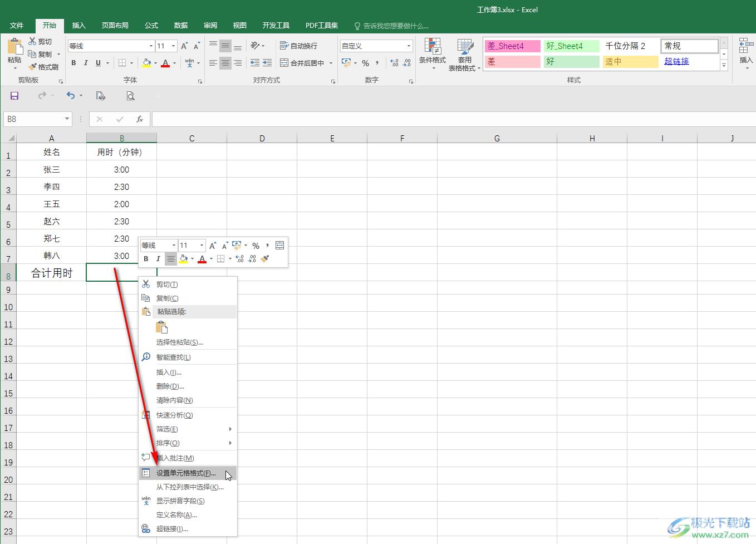The width and height of the screenshot is (756, 544).
Task: Click the Comma Style icon in the ribbon
Action: coord(377,63)
